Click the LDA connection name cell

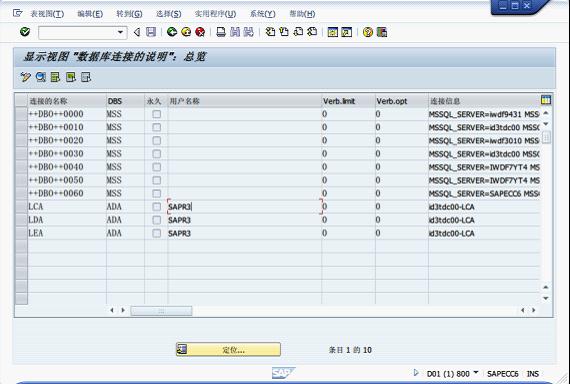(67, 220)
